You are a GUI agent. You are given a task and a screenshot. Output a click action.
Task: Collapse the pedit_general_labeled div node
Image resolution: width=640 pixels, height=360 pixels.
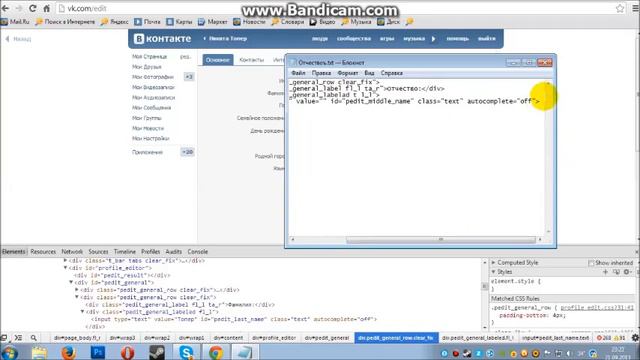pyautogui.click(x=82, y=312)
